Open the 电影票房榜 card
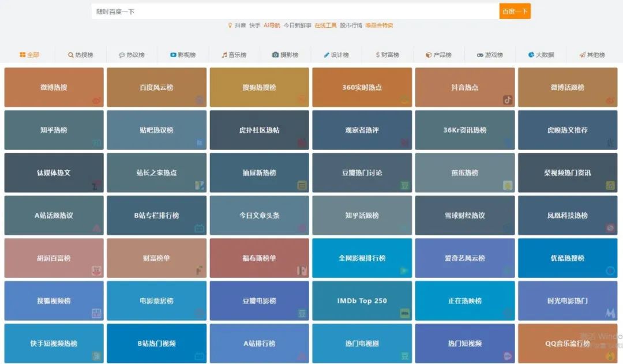 click(x=156, y=301)
